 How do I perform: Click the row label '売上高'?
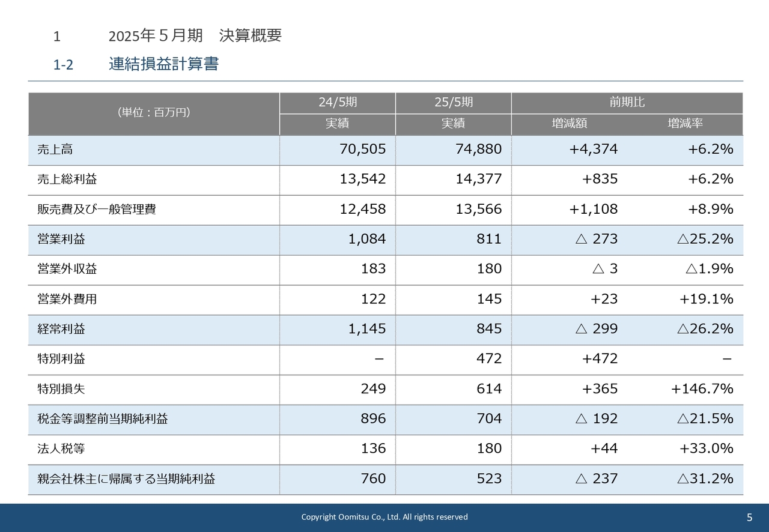[x=55, y=150]
